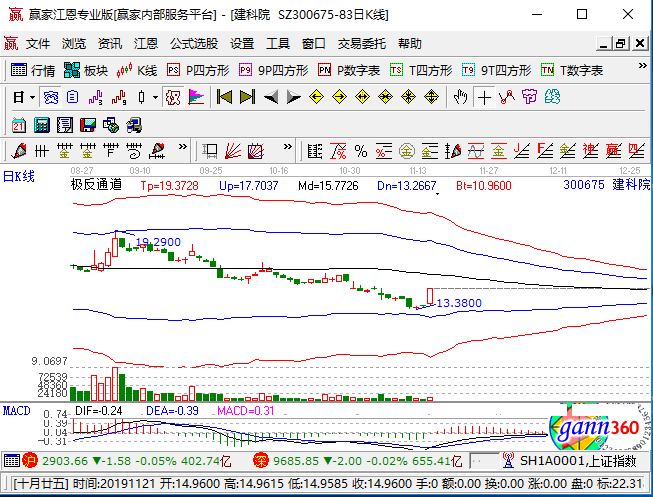Restore the inner chart window button
Viewport: 653px width, 497px height.
click(x=621, y=43)
